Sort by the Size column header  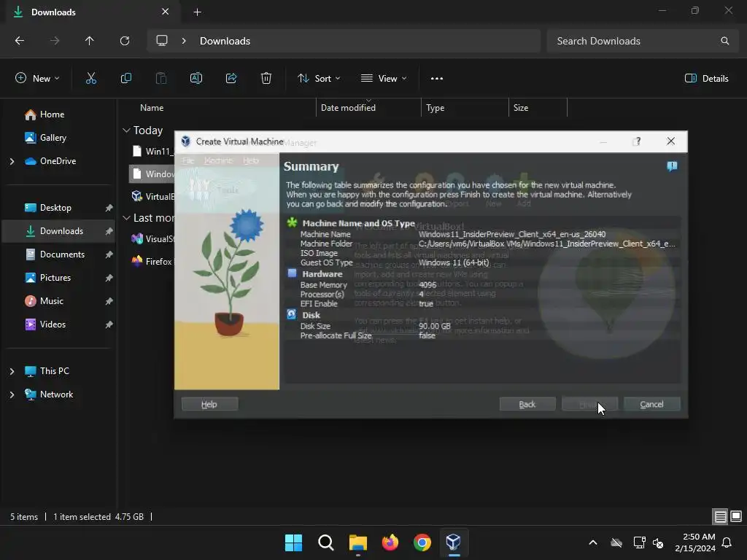521,108
